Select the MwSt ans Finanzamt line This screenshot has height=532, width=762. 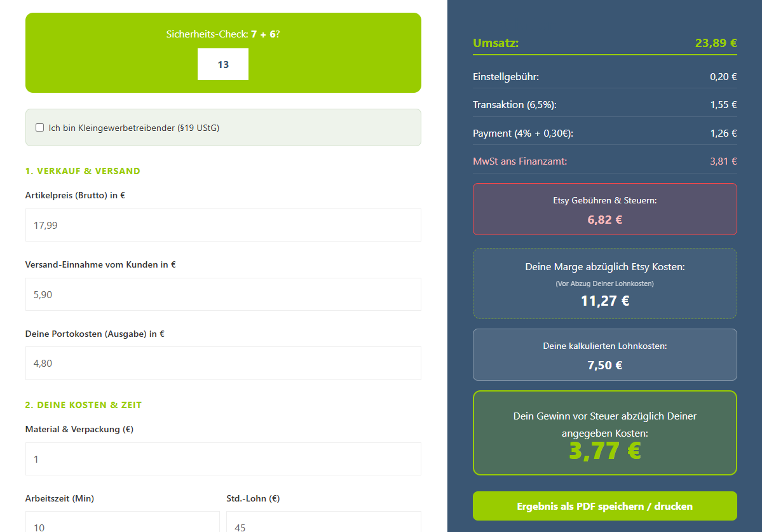[x=604, y=161]
